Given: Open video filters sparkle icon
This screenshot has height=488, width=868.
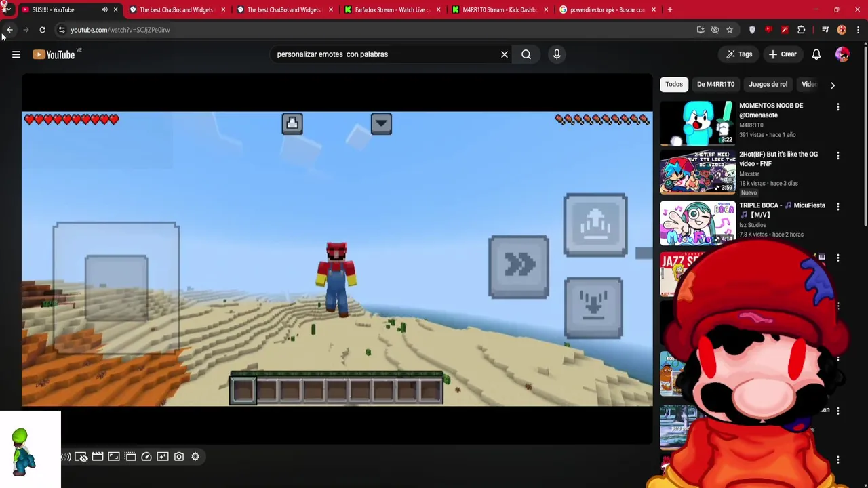Looking at the screenshot, I should [163, 457].
